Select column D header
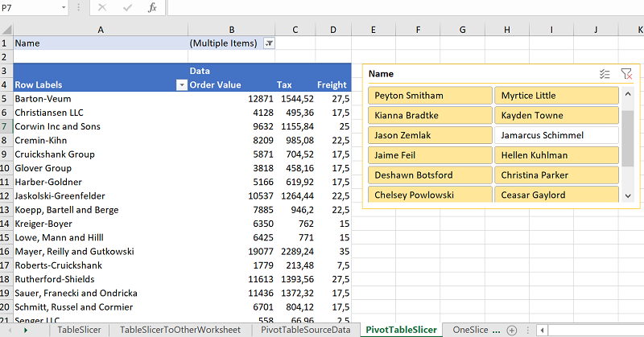Image resolution: width=644 pixels, height=337 pixels. (333, 30)
